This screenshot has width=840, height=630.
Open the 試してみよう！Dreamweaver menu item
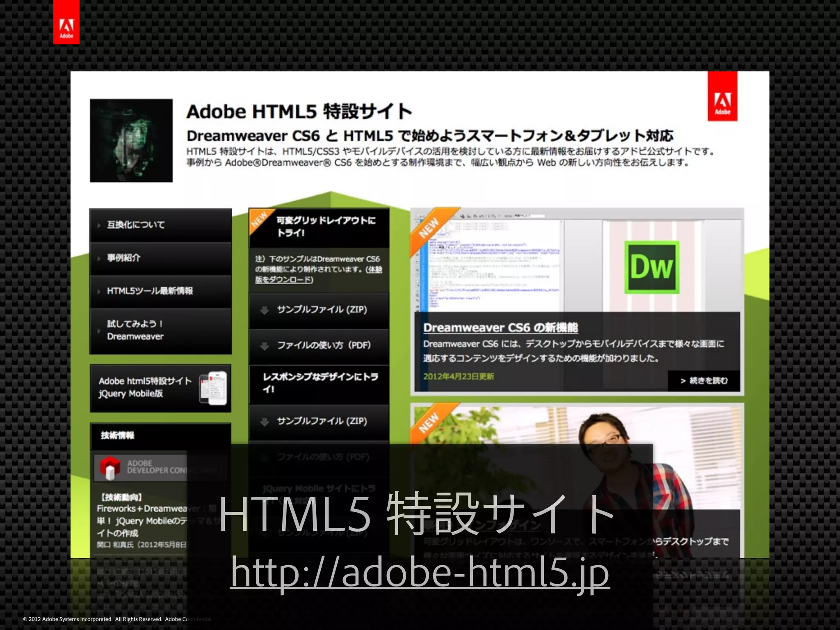pyautogui.click(x=160, y=331)
